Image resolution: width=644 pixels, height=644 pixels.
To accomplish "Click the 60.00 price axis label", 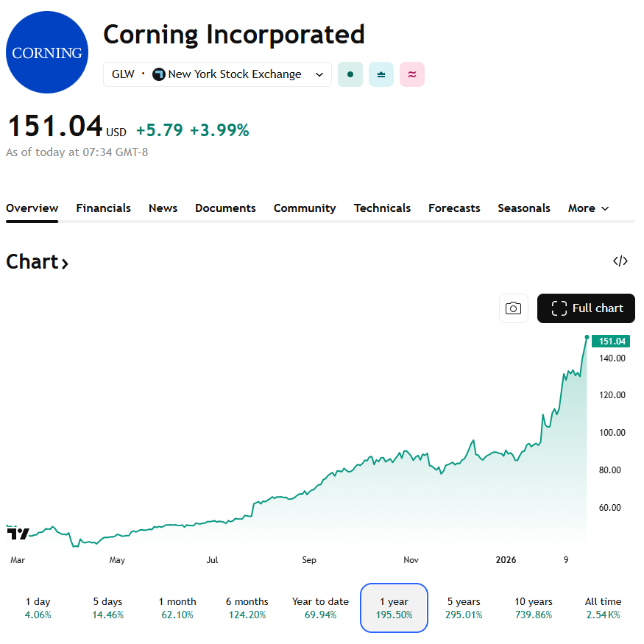I will [x=610, y=508].
